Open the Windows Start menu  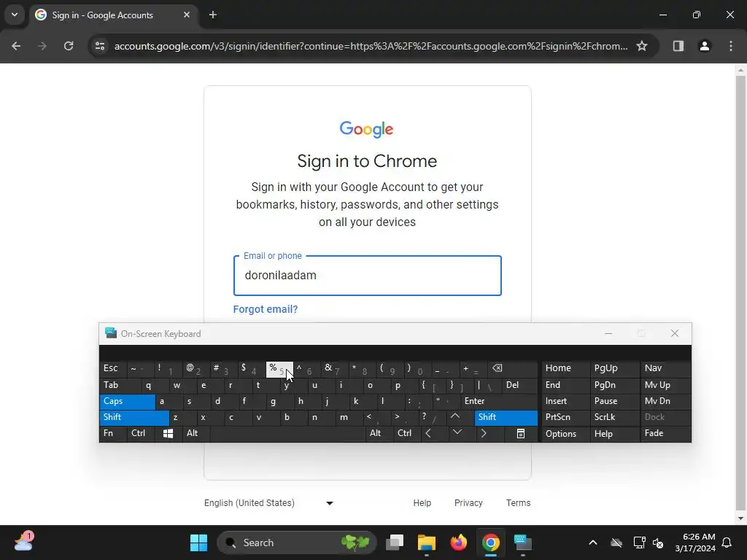pos(198,542)
